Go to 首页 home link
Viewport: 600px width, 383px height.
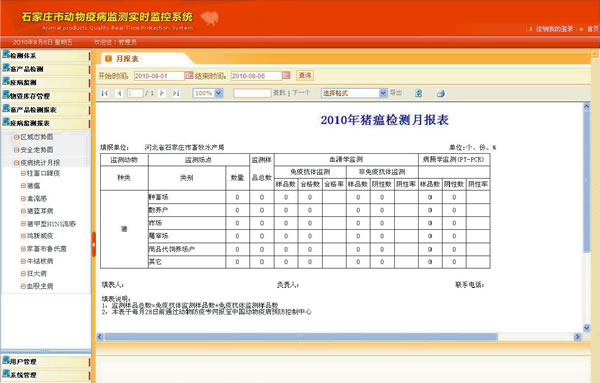593,29
